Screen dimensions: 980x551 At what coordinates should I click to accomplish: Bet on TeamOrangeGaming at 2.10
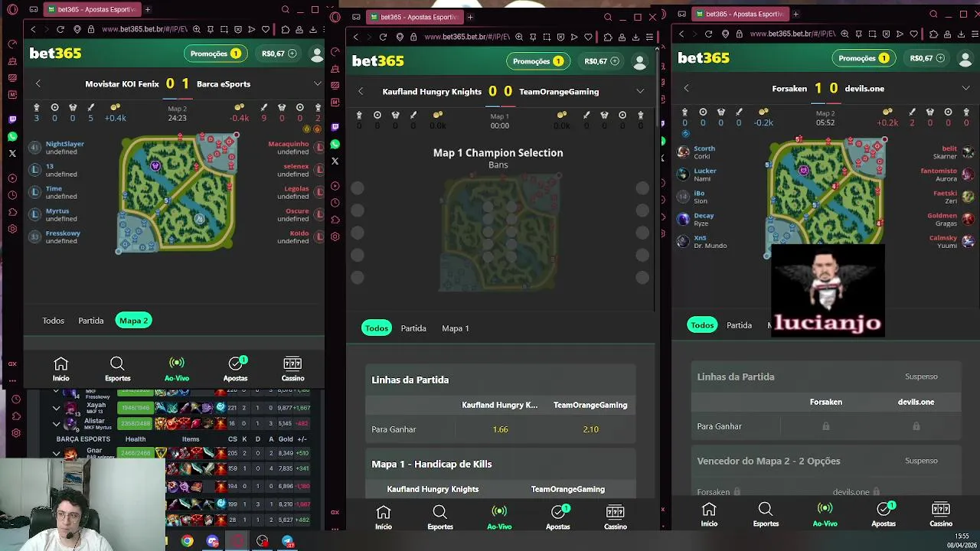click(590, 429)
